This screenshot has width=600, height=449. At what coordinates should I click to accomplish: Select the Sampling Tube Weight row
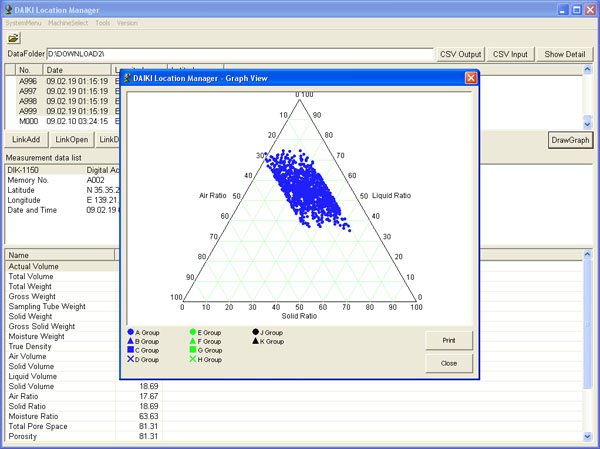tap(62, 306)
